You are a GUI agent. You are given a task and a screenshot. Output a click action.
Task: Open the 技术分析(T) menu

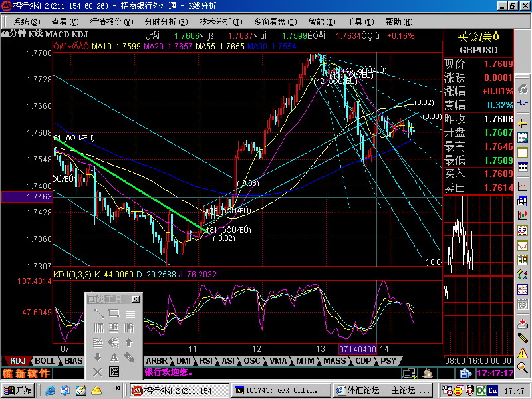coord(221,22)
